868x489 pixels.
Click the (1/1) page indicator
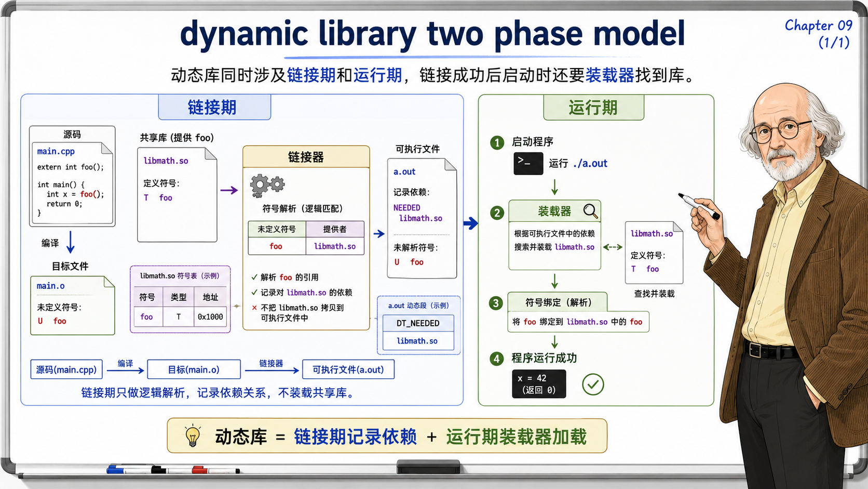834,43
